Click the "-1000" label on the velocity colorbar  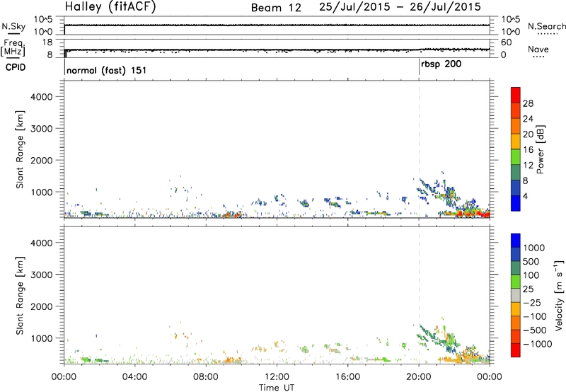coord(538,344)
